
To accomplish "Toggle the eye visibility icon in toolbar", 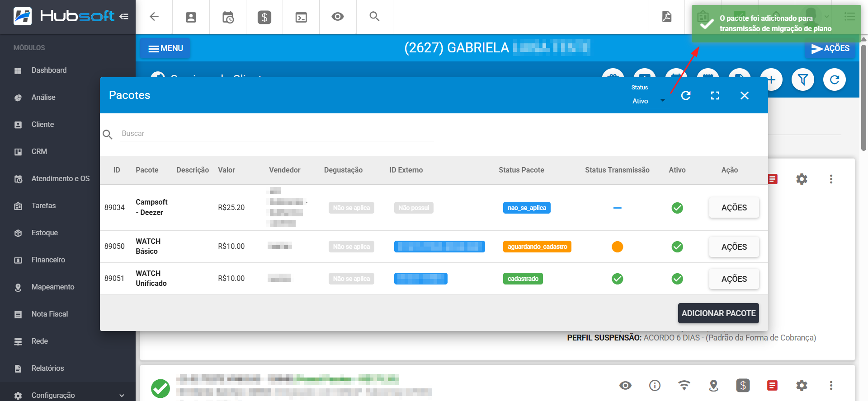I will 338,17.
